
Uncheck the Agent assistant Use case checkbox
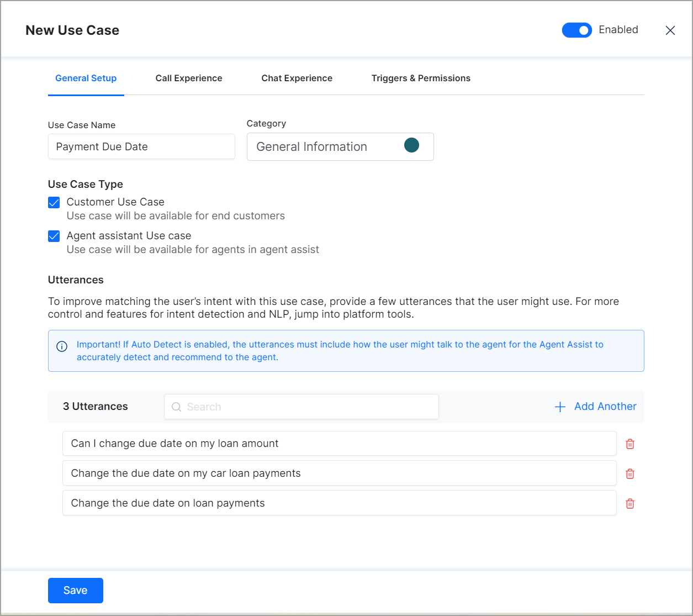[54, 236]
